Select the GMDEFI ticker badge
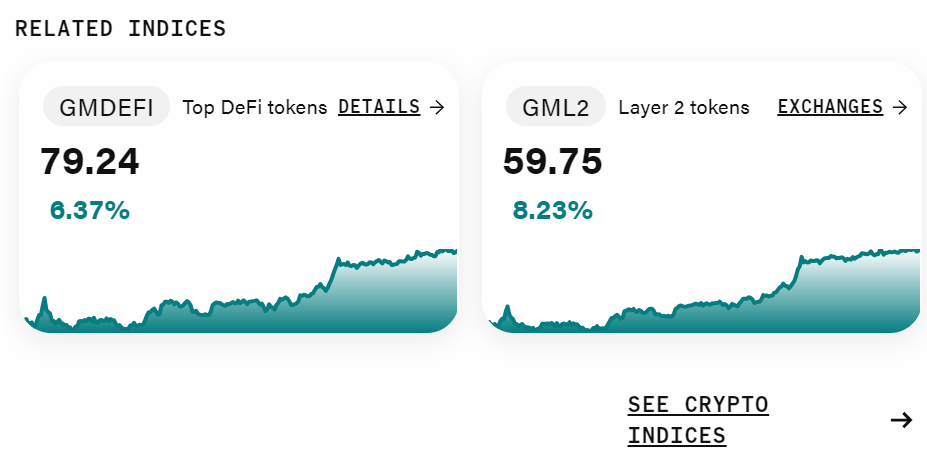Screen dimensions: 927x473 click(x=106, y=107)
